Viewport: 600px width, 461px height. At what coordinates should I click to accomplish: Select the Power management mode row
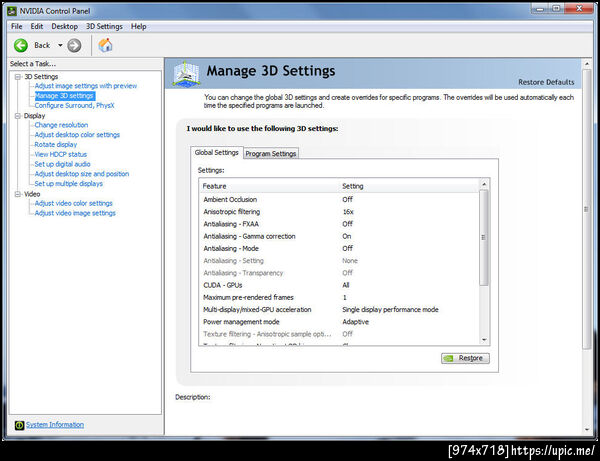[x=339, y=322]
